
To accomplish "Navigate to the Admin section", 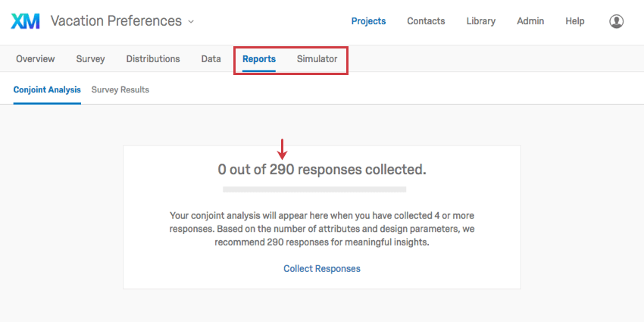I will click(x=530, y=21).
